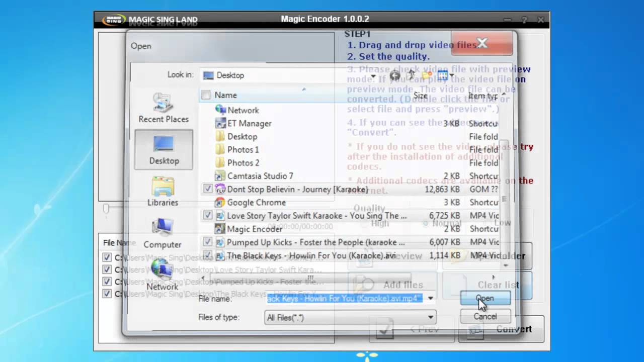Sort files by Item type column header
The width and height of the screenshot is (644, 362).
click(483, 96)
